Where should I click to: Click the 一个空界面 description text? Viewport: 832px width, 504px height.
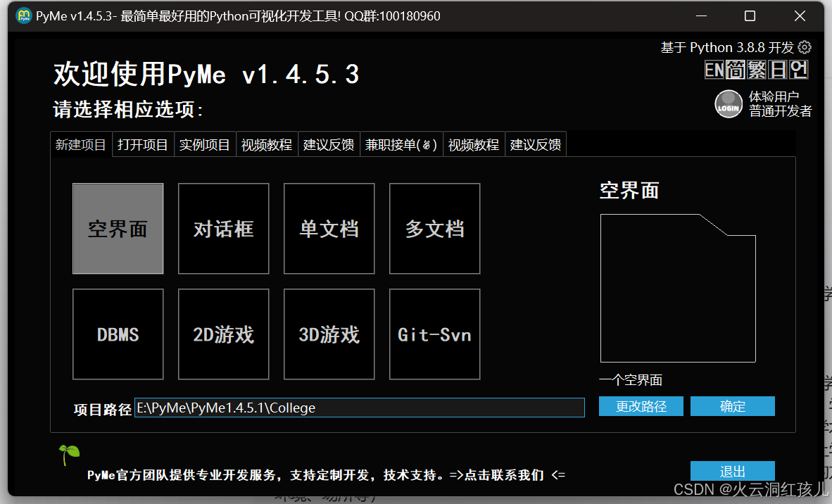point(631,380)
